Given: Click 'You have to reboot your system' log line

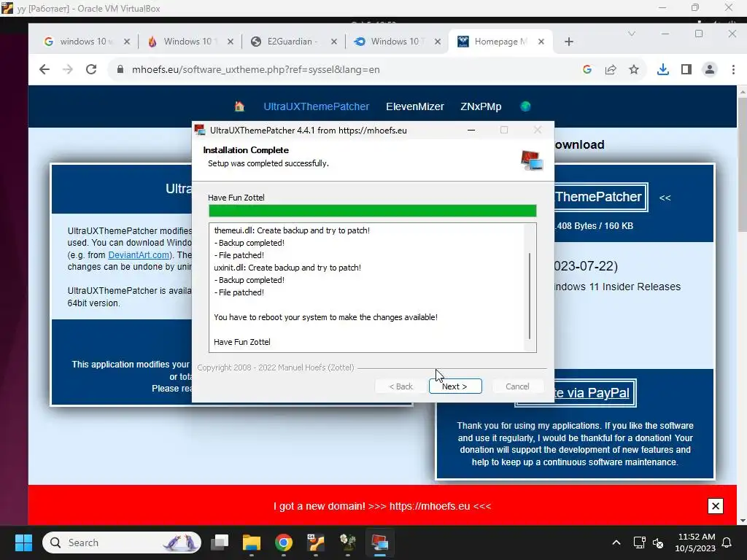Looking at the screenshot, I should click(325, 317).
